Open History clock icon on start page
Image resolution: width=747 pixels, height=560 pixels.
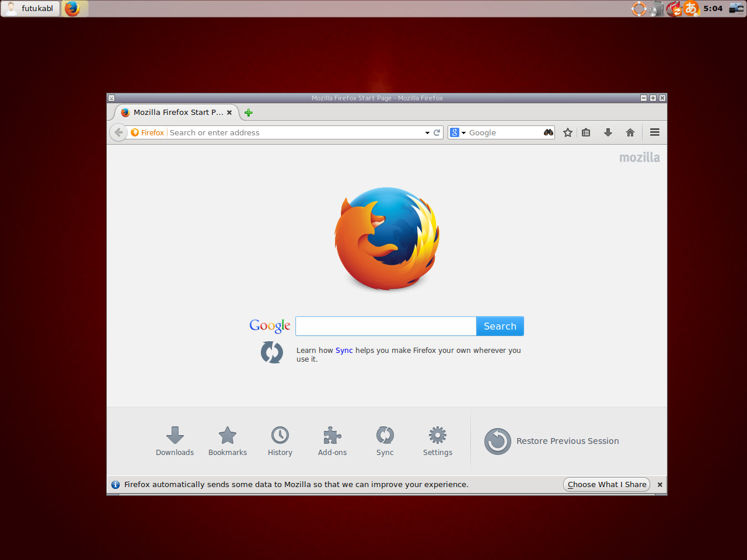(280, 435)
